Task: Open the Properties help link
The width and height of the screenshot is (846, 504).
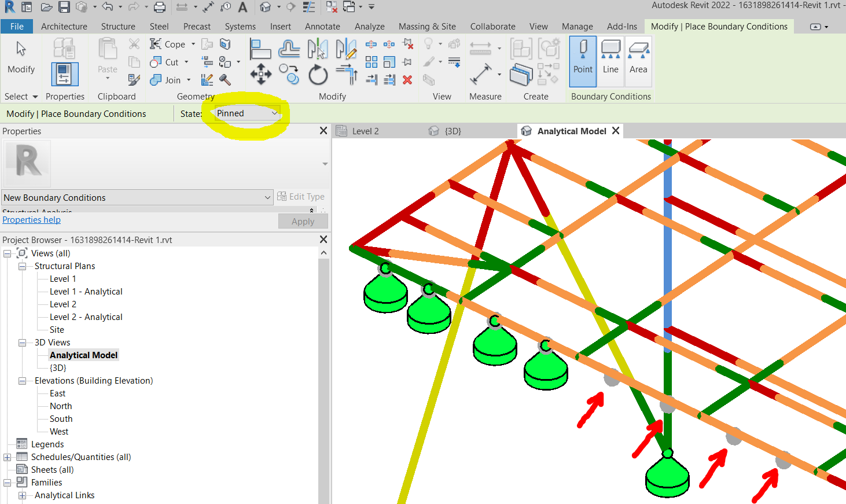Action: (x=31, y=219)
